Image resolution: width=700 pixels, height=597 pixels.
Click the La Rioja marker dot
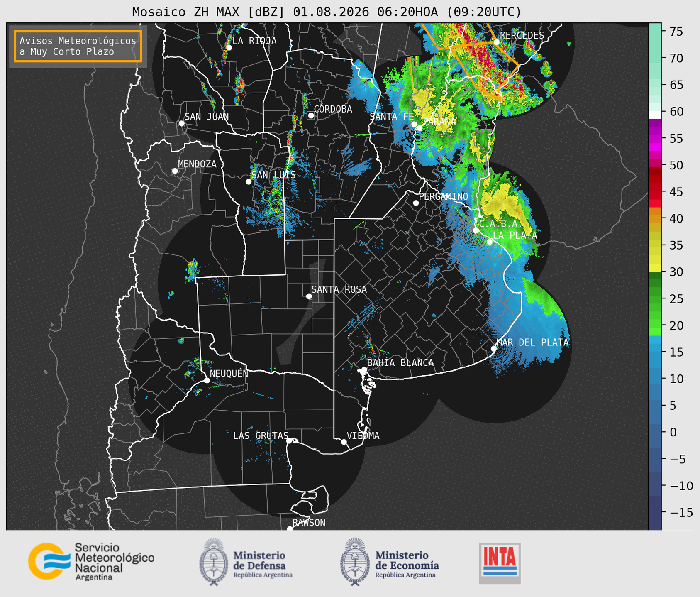(x=229, y=48)
